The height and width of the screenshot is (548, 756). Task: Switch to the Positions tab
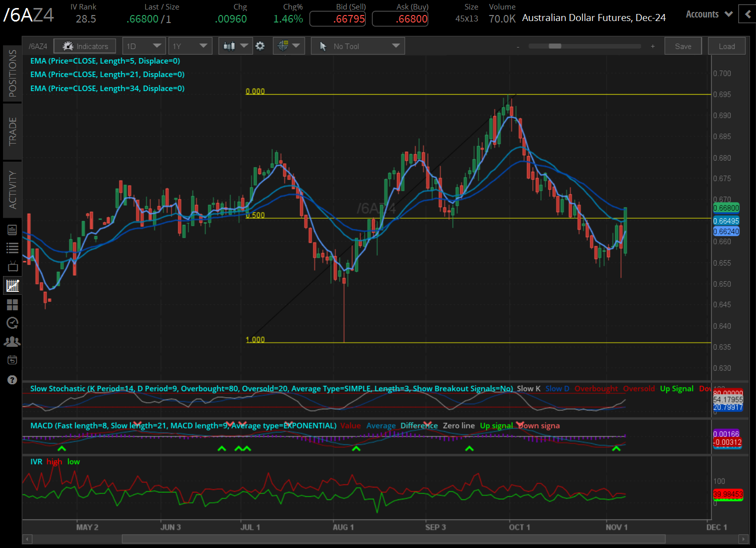tap(13, 74)
